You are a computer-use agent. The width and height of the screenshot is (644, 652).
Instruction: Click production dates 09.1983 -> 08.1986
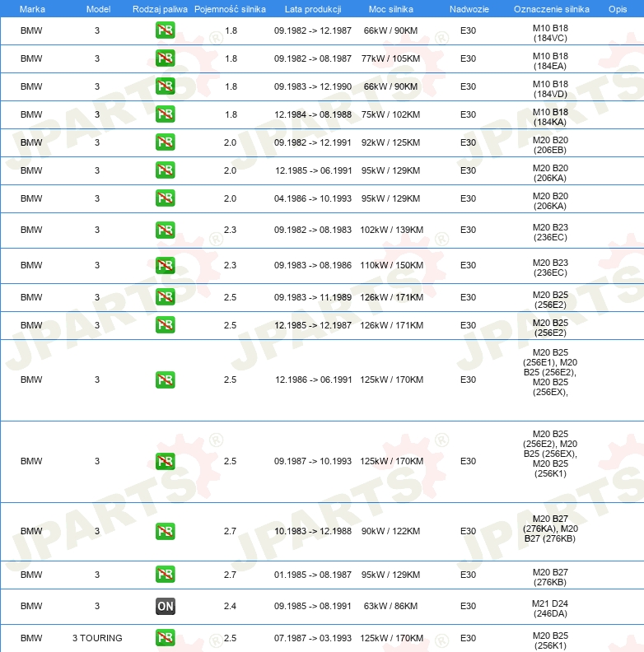313,265
